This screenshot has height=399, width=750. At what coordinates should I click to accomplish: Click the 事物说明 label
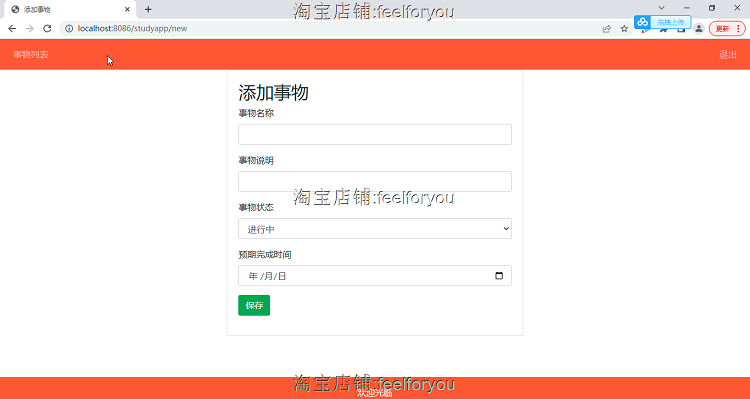coord(256,161)
